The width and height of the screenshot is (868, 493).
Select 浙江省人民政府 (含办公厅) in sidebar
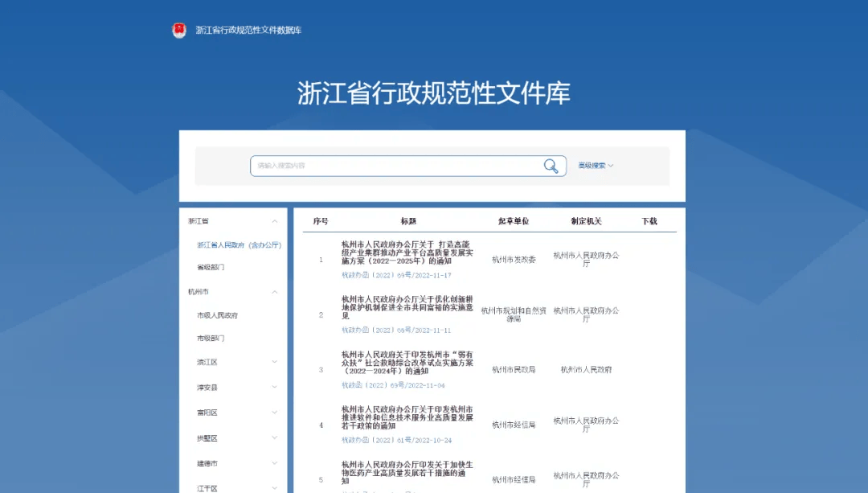click(x=239, y=244)
